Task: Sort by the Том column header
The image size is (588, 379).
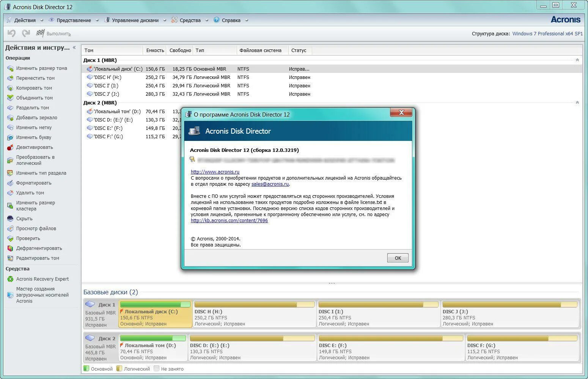Action: click(113, 50)
